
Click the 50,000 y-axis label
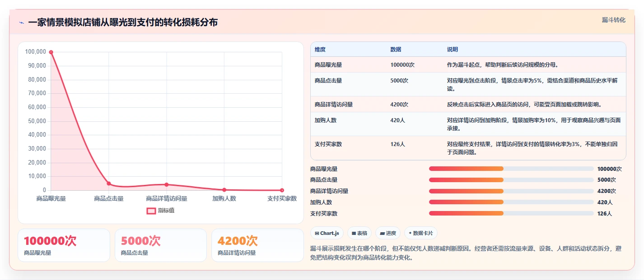(x=37, y=121)
